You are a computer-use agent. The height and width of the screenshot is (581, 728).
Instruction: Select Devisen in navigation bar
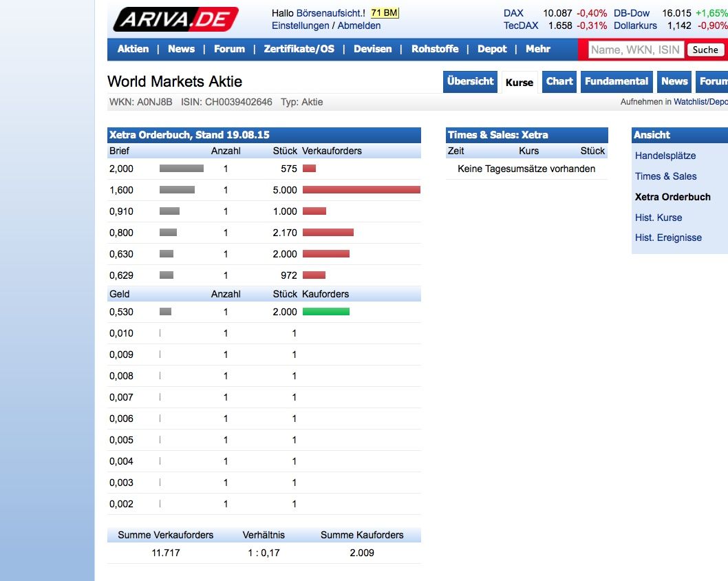pyautogui.click(x=372, y=49)
